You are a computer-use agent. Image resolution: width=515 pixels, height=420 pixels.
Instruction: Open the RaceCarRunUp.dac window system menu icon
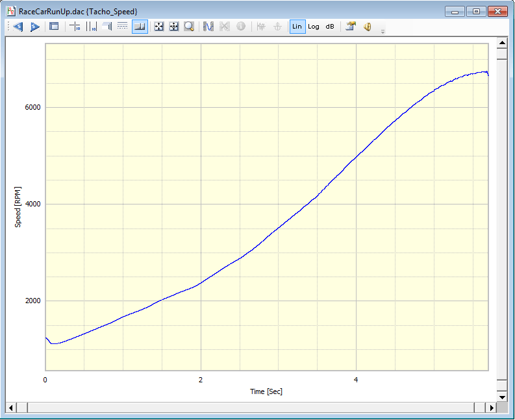[x=10, y=12]
